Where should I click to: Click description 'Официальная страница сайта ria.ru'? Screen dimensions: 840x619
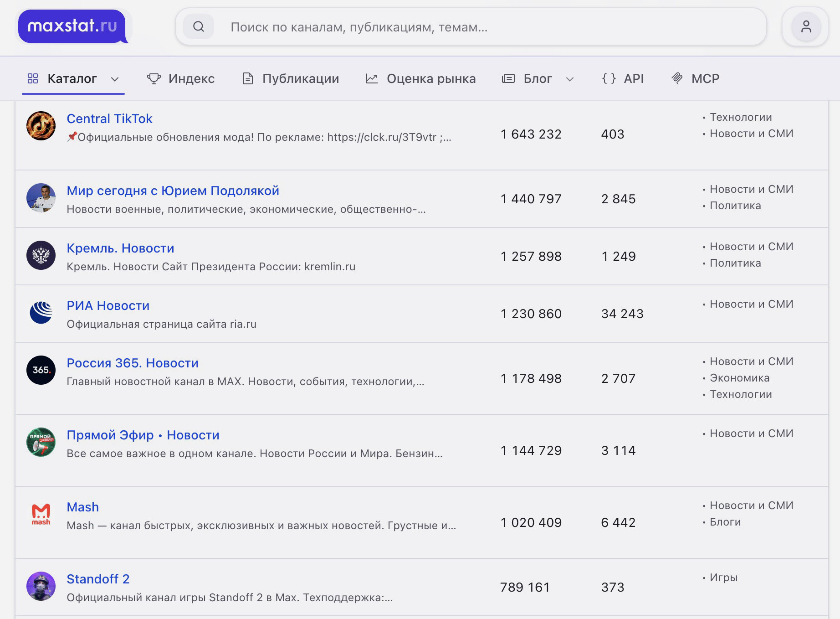[161, 324]
